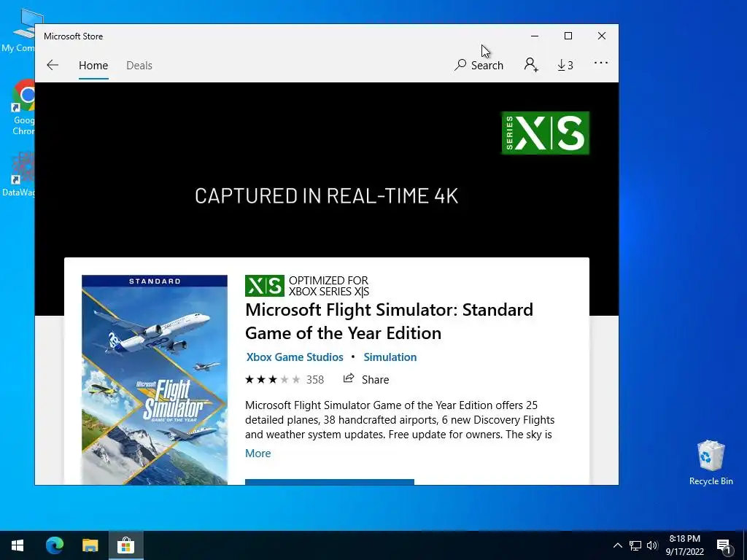Expand the description with More
Image resolution: width=747 pixels, height=560 pixels.
tap(258, 454)
